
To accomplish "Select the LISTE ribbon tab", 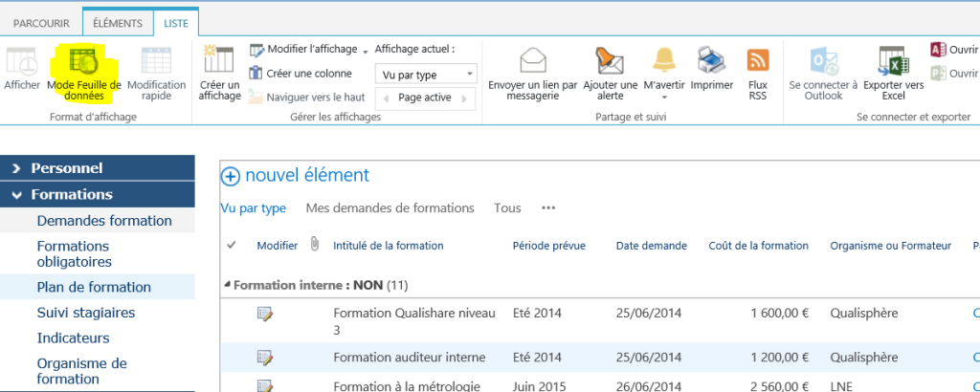I will click(x=176, y=23).
